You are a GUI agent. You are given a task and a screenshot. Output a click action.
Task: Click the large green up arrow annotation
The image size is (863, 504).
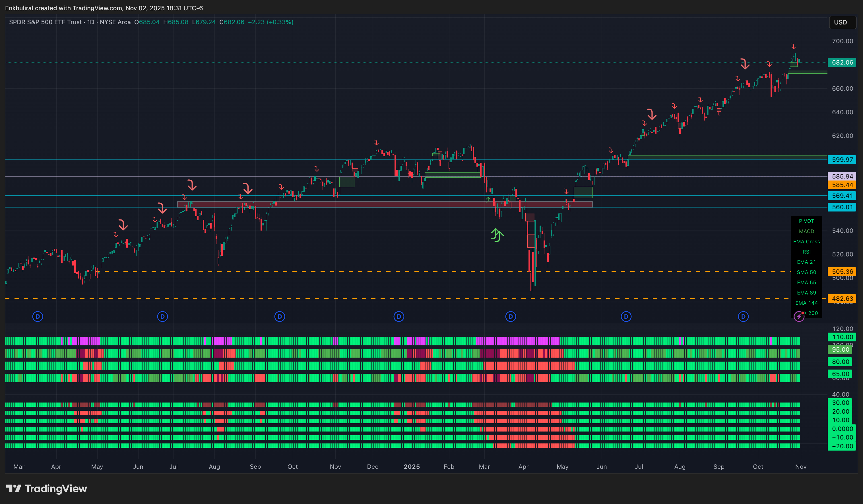tap(497, 235)
